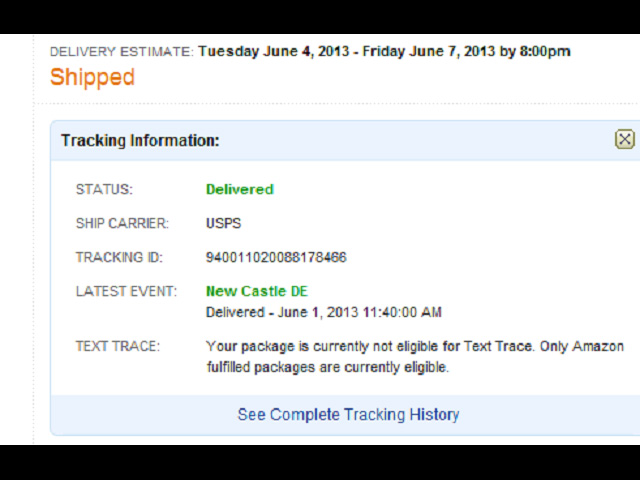
Task: Click the DELIVERY ESTIMATE label
Action: click(x=121, y=51)
